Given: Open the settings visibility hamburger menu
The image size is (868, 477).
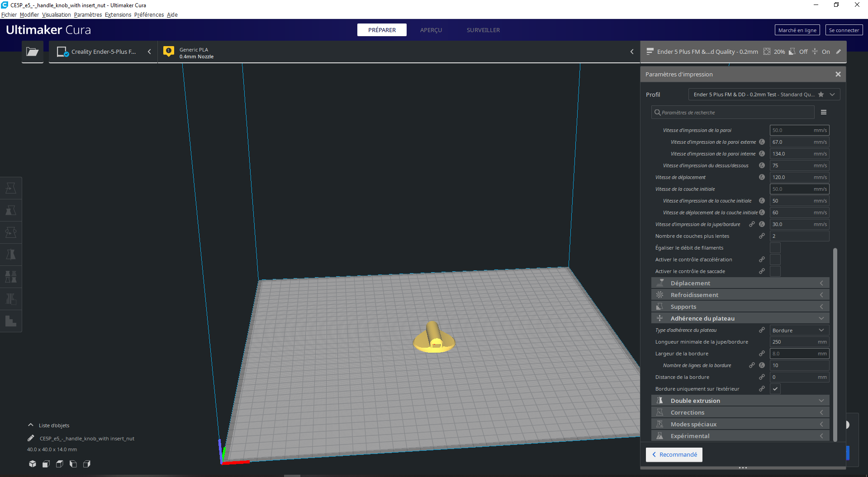Looking at the screenshot, I should [x=824, y=112].
